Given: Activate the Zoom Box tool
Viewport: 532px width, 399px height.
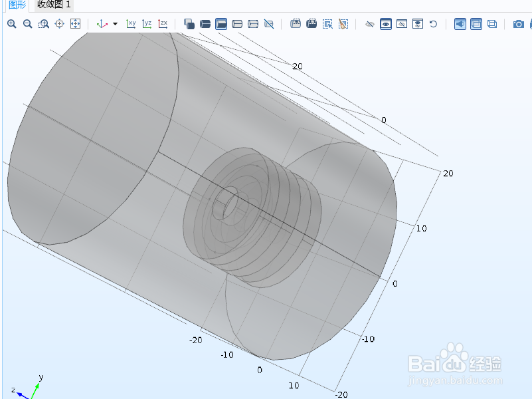Looking at the screenshot, I should coord(43,24).
